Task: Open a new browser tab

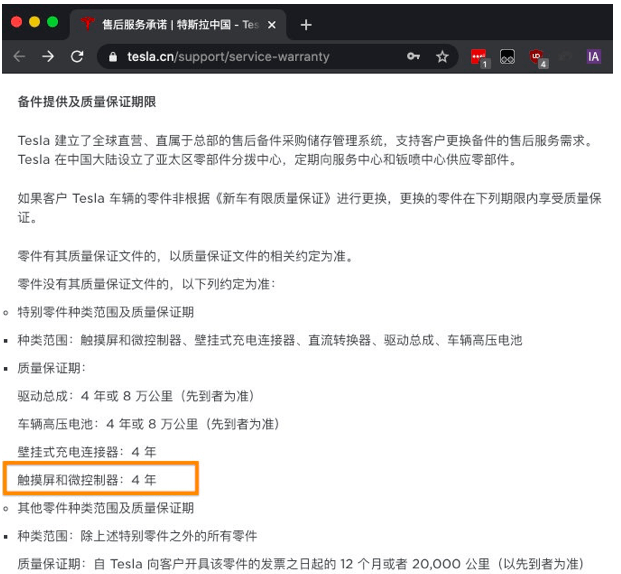Action: tap(306, 24)
